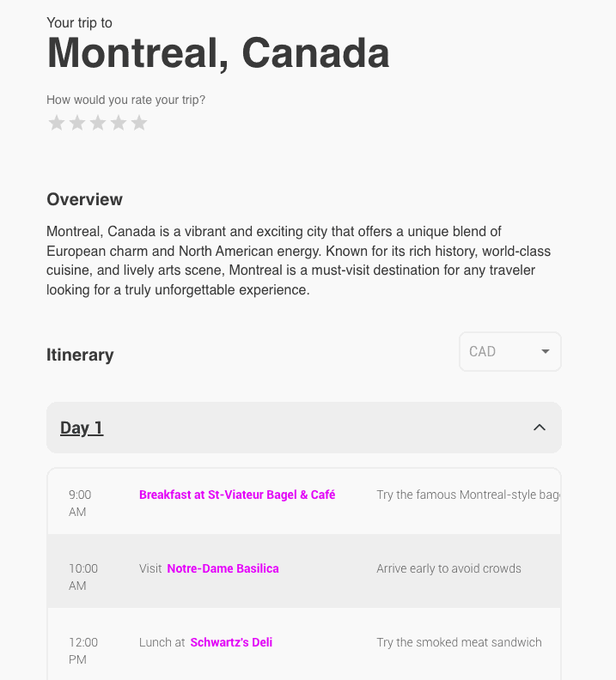
Task: Select the fourth rating star
Action: click(119, 123)
